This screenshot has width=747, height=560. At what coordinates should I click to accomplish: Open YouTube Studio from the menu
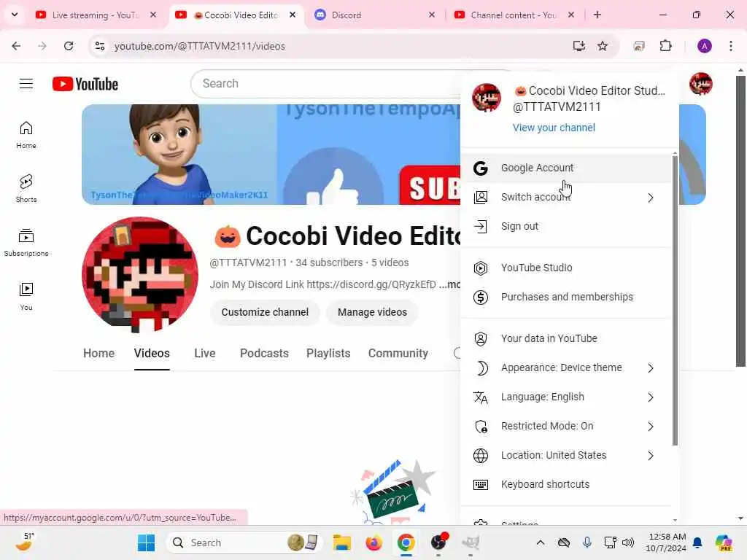[x=566, y=268]
